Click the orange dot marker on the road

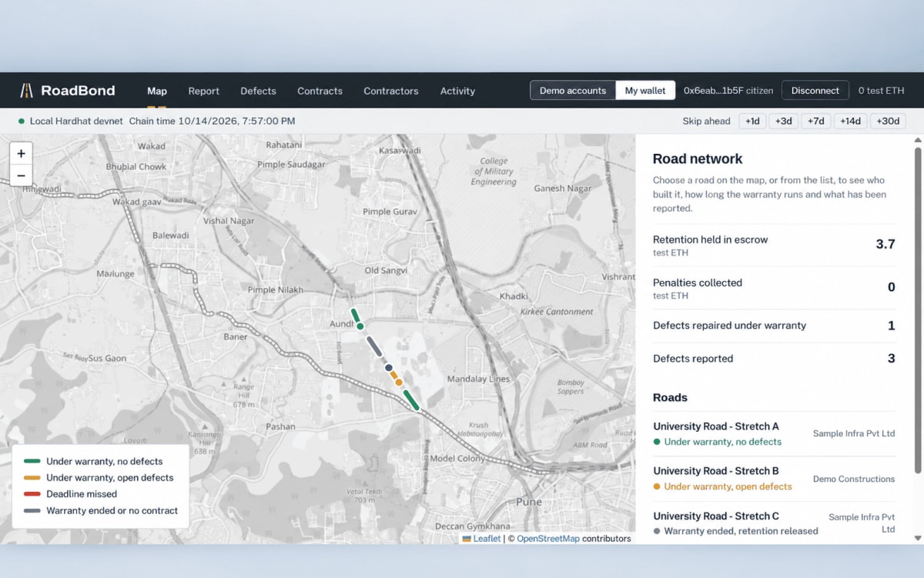pos(399,382)
